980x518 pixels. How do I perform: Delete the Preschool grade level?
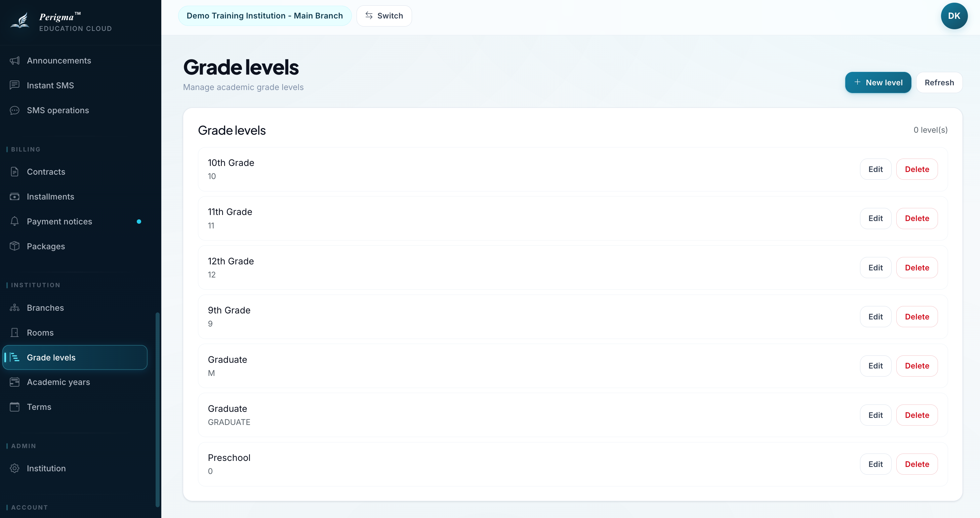point(916,464)
